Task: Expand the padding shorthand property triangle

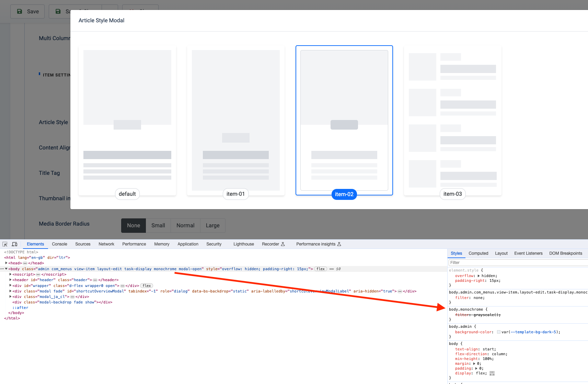Action: [476, 368]
